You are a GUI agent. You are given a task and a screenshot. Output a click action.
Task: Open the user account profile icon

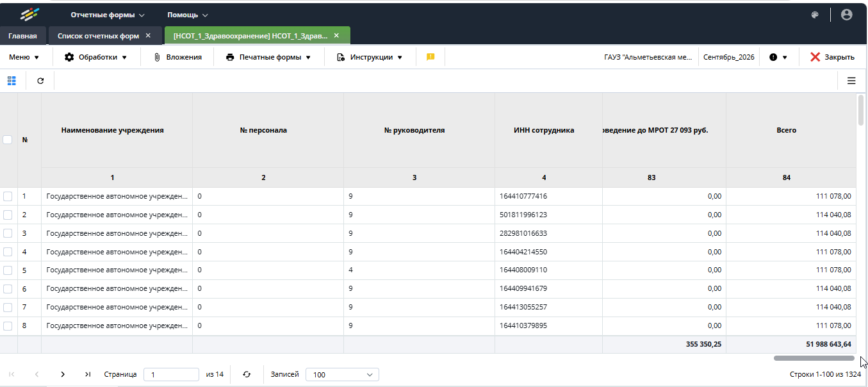[846, 15]
